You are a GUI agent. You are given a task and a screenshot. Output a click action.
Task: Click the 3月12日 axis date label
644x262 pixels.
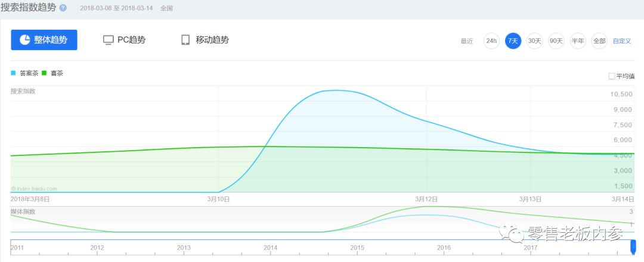coord(426,199)
